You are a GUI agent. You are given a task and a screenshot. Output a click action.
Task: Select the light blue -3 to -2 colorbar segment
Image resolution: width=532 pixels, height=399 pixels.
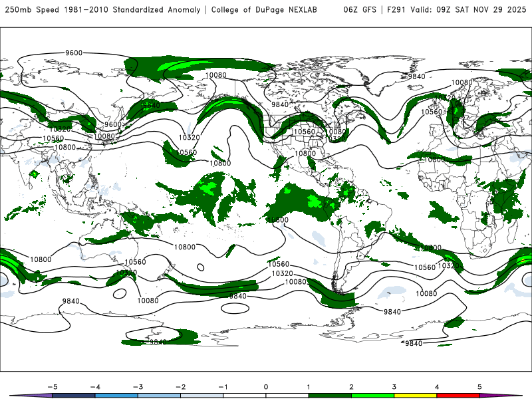pos(159,396)
